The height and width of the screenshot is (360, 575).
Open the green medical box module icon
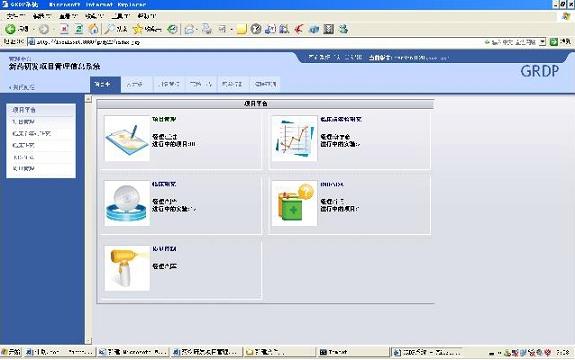[294, 203]
